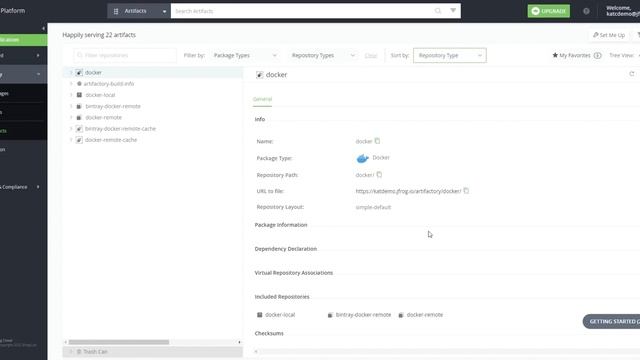Select the docker-remote repository icon in tree

(79, 118)
